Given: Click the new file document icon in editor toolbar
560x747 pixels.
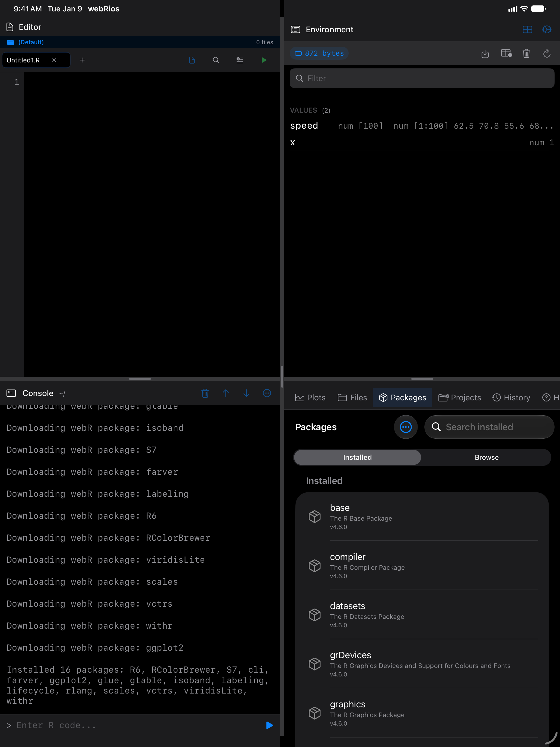Looking at the screenshot, I should tap(192, 60).
